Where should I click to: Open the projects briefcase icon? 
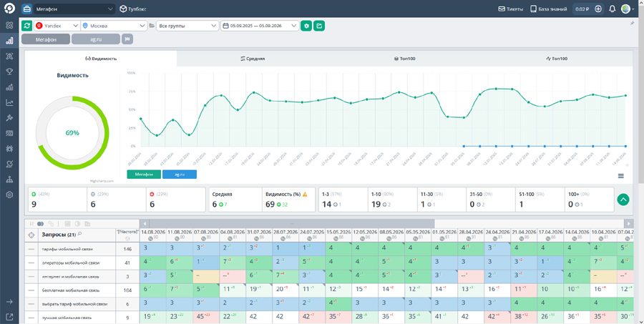[x=26, y=9]
